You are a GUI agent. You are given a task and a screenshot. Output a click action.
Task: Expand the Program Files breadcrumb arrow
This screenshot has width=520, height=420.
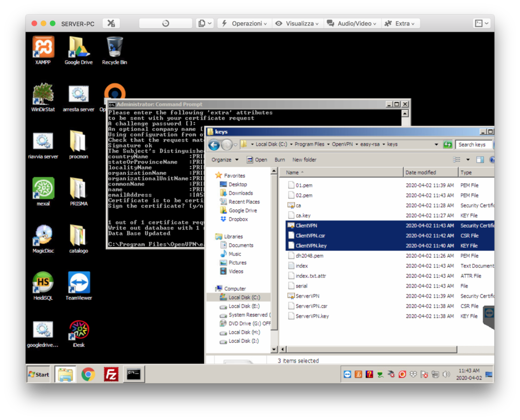[x=328, y=144]
